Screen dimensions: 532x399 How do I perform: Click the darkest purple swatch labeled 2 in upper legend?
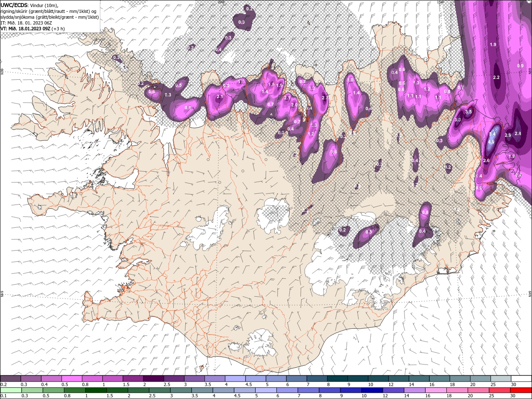(153, 378)
